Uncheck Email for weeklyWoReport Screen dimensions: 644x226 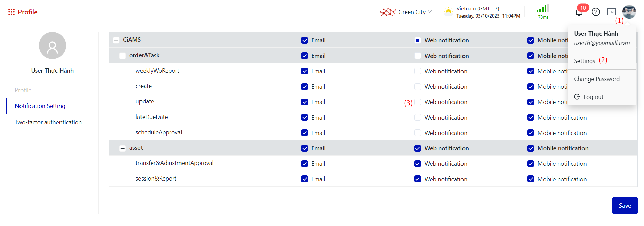tap(305, 71)
